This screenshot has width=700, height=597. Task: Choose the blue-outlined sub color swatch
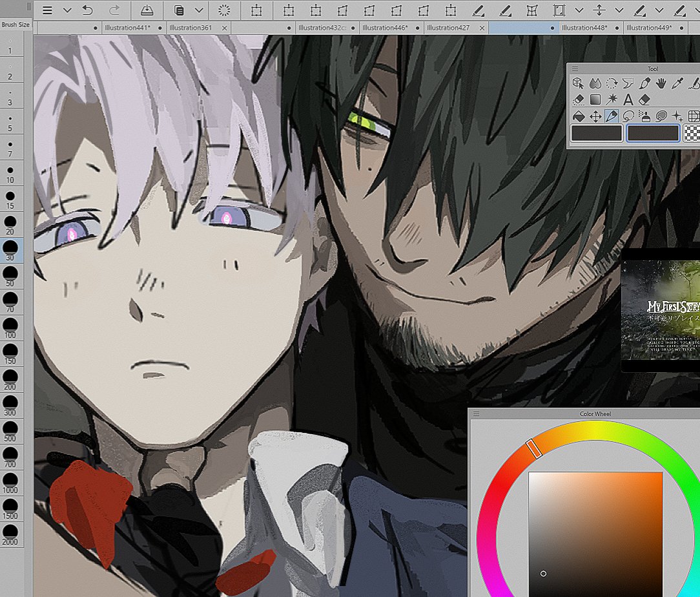click(653, 133)
